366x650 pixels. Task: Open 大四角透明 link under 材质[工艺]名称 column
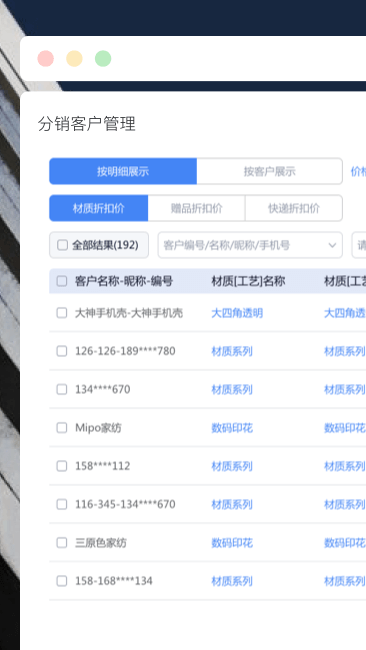coord(237,313)
